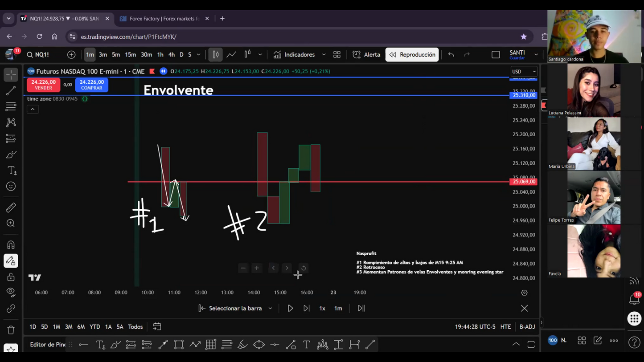
Task: Select the crosshair cursor tool
Action: tap(11, 75)
